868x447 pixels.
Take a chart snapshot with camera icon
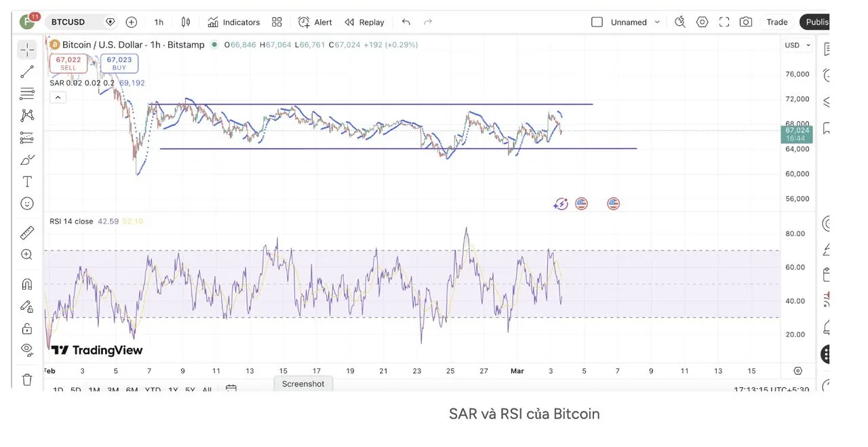click(745, 22)
